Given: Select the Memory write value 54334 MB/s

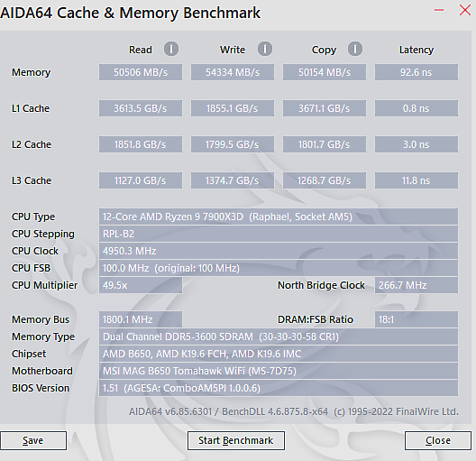Looking at the screenshot, I should 233,72.
